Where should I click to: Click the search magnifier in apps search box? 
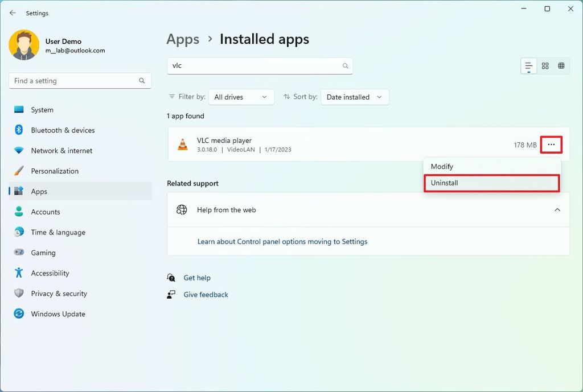click(x=345, y=66)
